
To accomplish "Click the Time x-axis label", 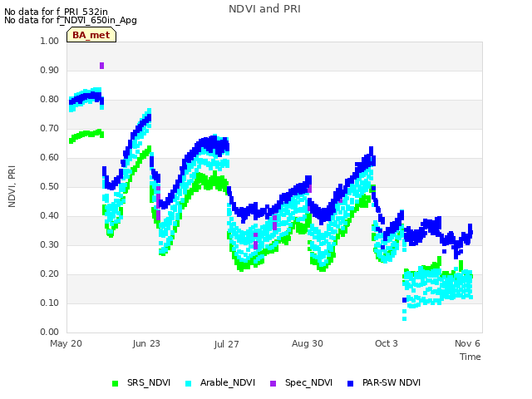I will pos(470,357).
